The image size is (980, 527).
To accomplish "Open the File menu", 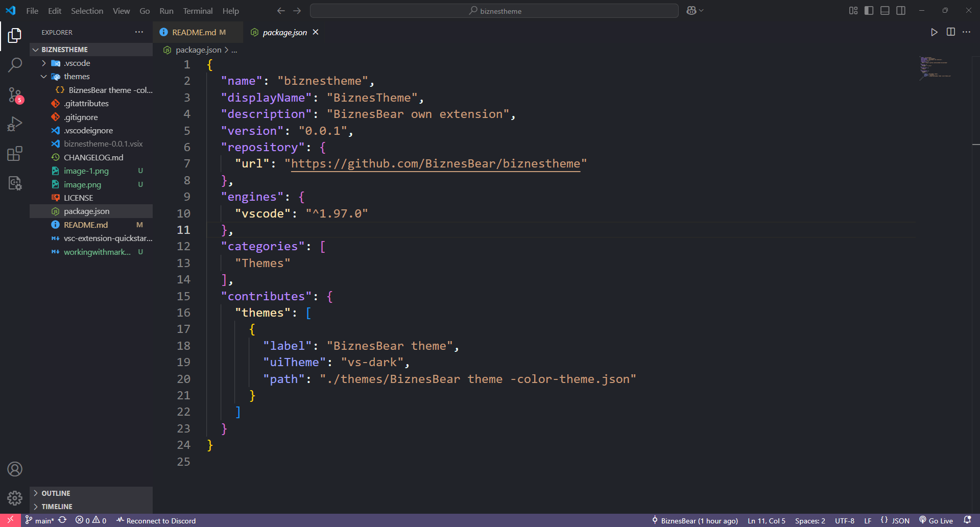I will [32, 11].
